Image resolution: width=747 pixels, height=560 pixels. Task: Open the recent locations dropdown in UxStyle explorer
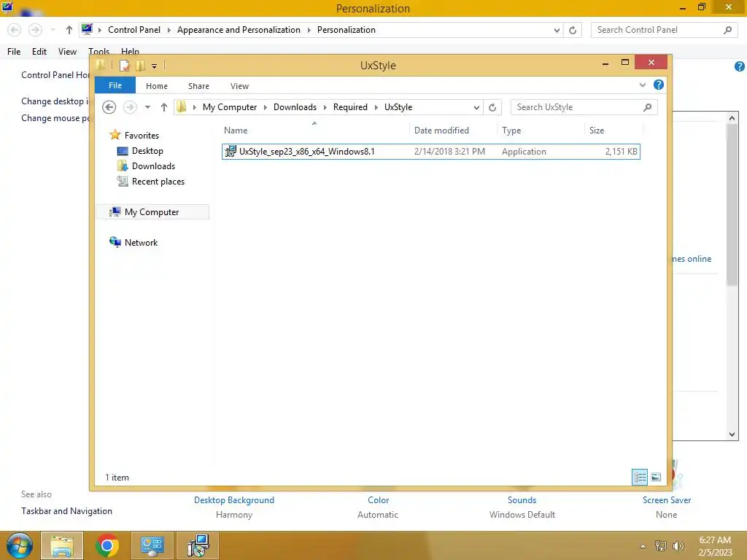147,107
